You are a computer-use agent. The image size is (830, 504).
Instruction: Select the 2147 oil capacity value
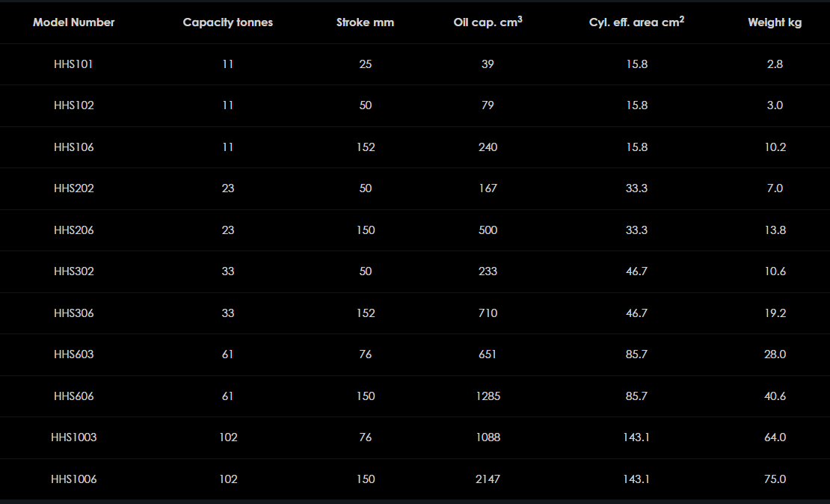488,479
